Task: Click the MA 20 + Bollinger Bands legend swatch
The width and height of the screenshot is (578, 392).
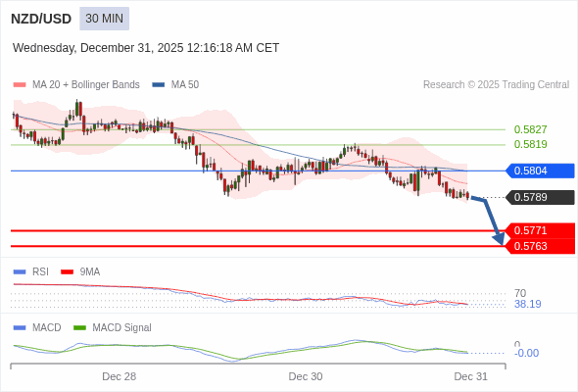Action: coord(20,85)
